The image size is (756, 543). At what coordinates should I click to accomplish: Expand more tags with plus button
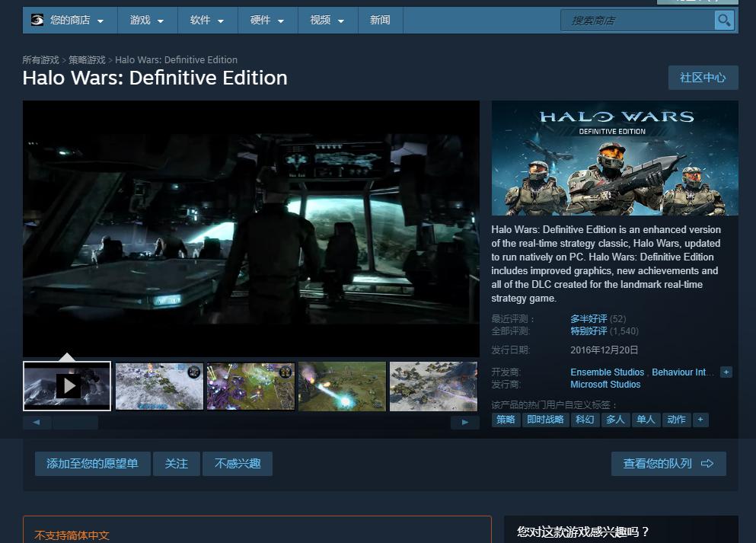[x=700, y=420]
